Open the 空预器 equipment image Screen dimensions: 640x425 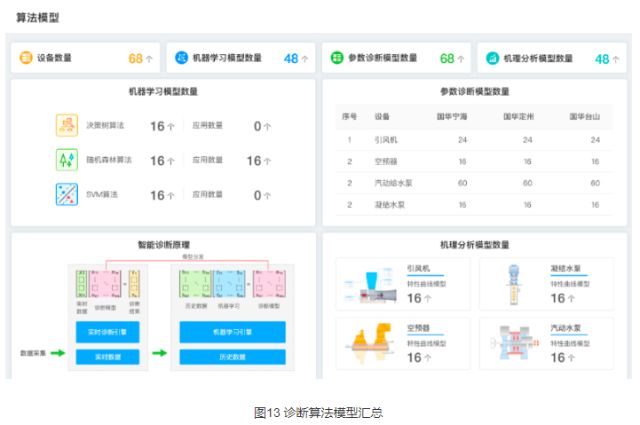pyautogui.click(x=369, y=340)
